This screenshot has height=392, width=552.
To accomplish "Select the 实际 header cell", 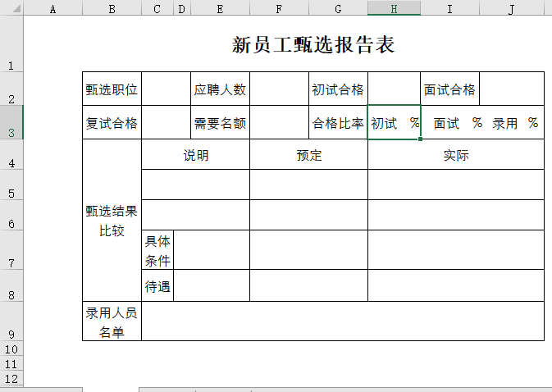I will [x=455, y=155].
